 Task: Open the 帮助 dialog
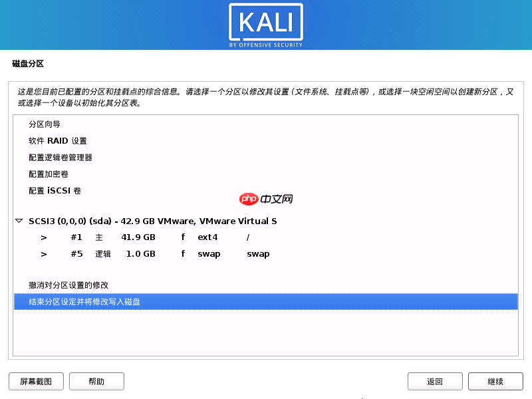[x=96, y=381]
